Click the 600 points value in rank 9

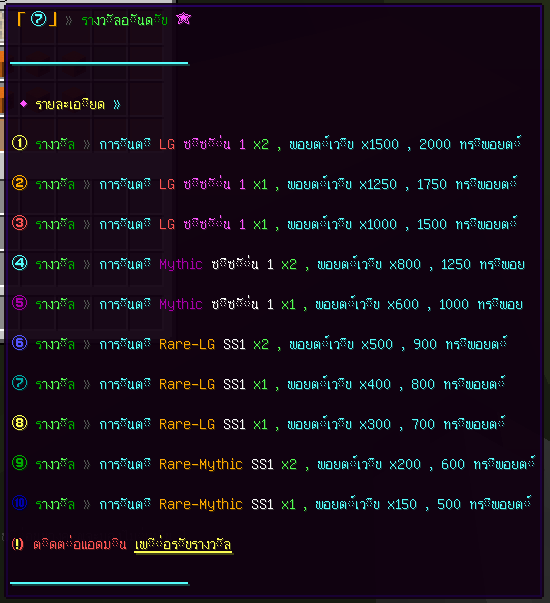pos(453,465)
